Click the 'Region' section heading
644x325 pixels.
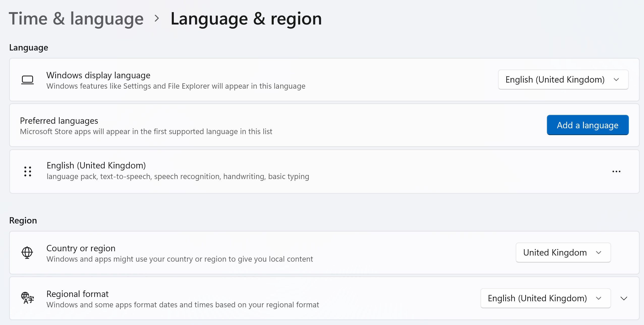pos(23,220)
